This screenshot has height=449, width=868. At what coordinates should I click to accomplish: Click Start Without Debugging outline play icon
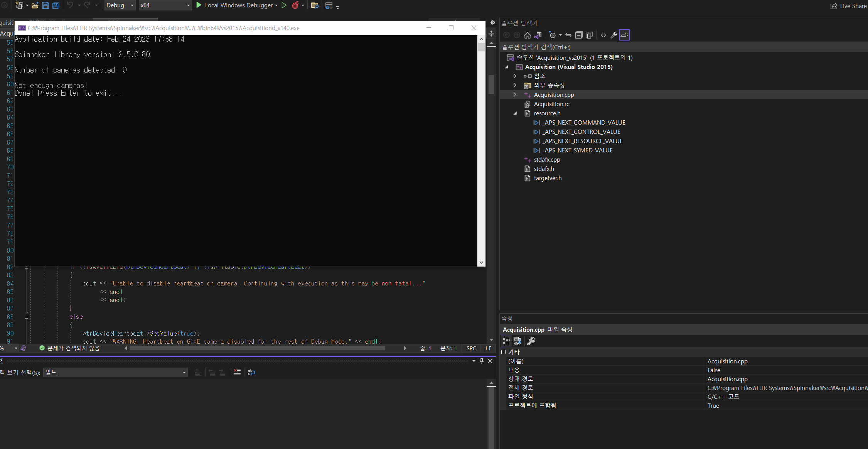284,5
